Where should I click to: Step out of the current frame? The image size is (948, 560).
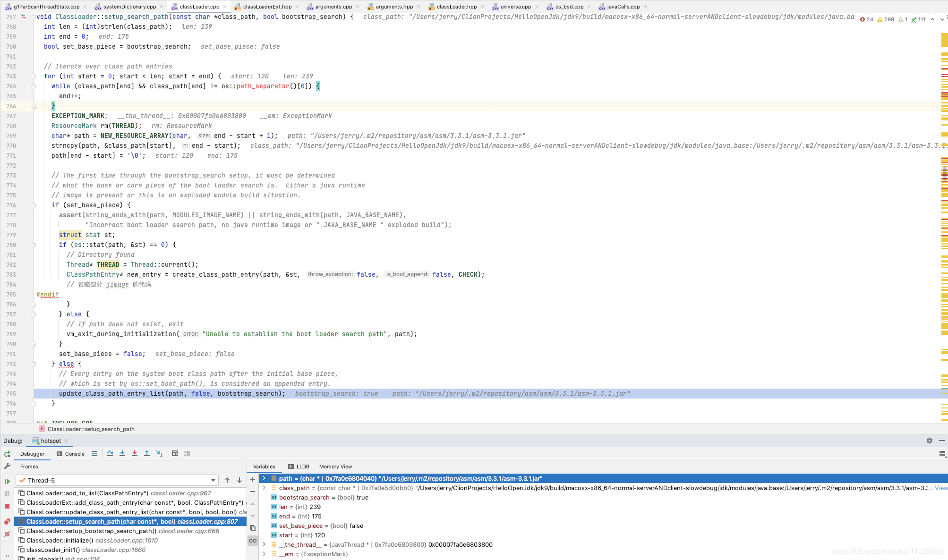coord(147,453)
